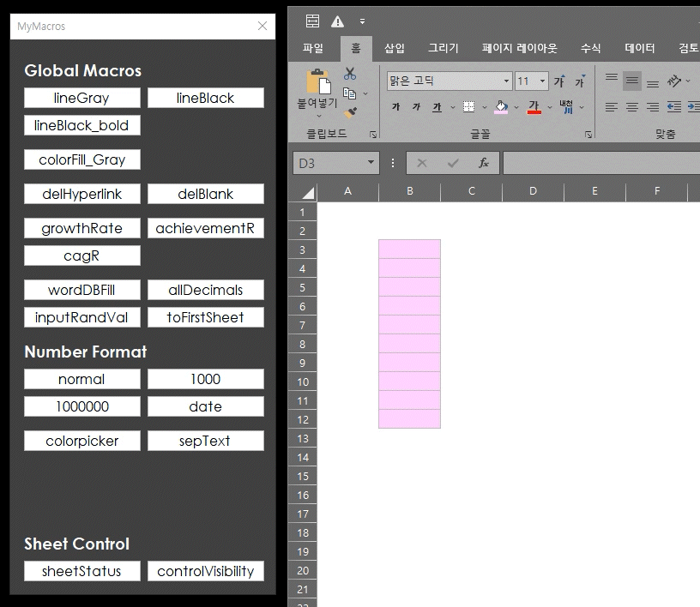Viewport: 700px width, 607px height.
Task: Open underline style dropdown
Action: 453,107
